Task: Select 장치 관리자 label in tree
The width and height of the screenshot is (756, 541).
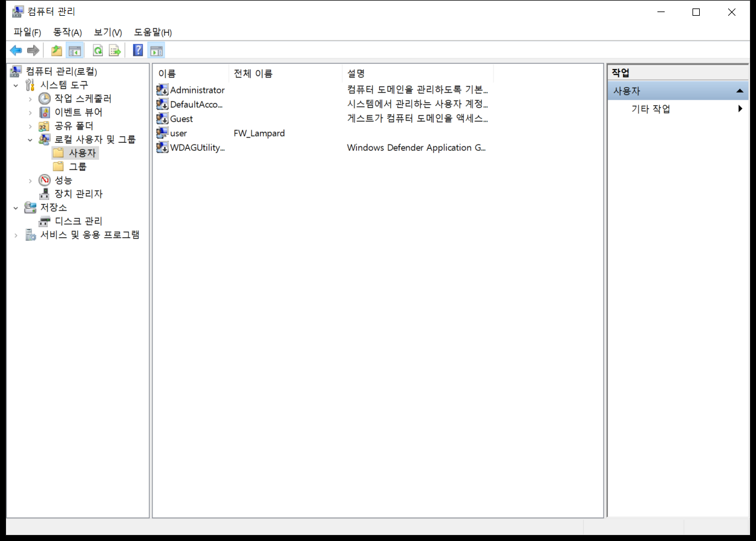Action: click(79, 194)
